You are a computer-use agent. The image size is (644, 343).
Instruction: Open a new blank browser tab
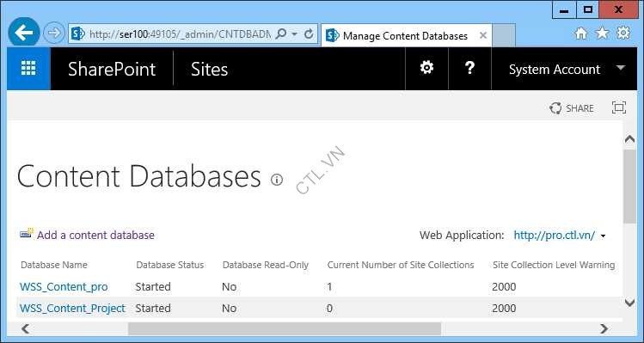[504, 36]
